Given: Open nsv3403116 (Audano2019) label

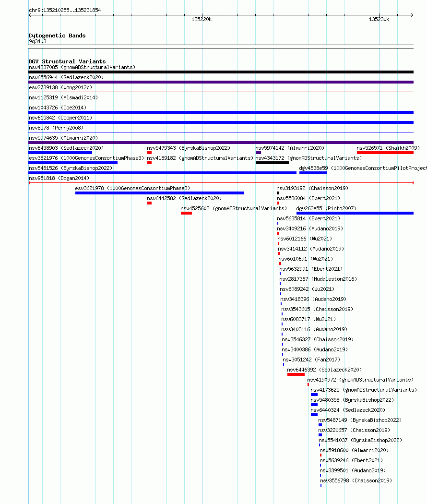Looking at the screenshot, I should (314, 329).
